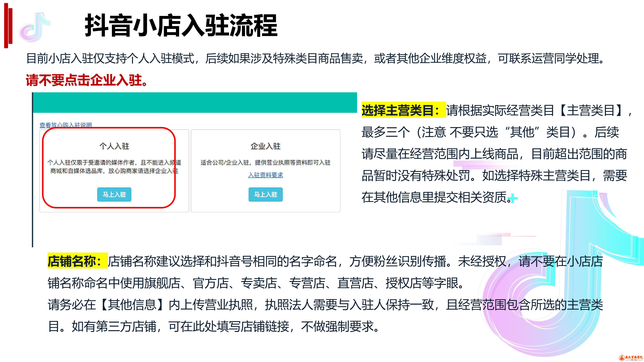Click 马上入驻 button under 企业入驻
The height and width of the screenshot is (362, 644).
click(265, 194)
